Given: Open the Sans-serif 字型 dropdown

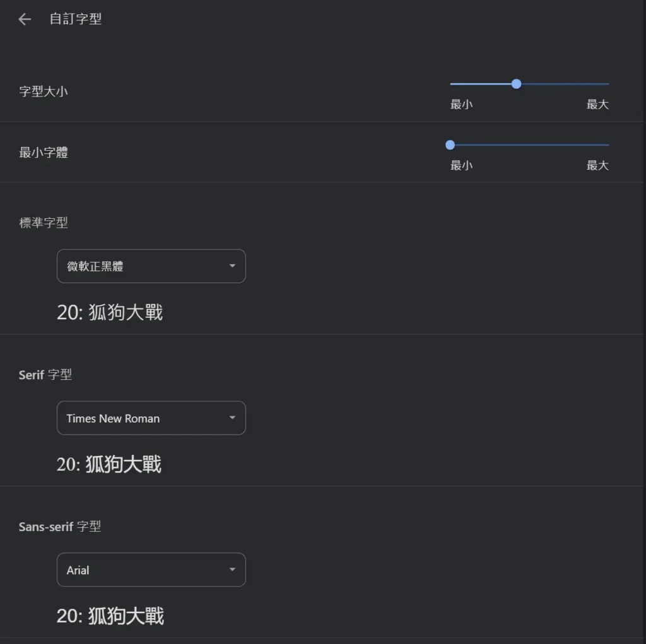Looking at the screenshot, I should [x=151, y=570].
